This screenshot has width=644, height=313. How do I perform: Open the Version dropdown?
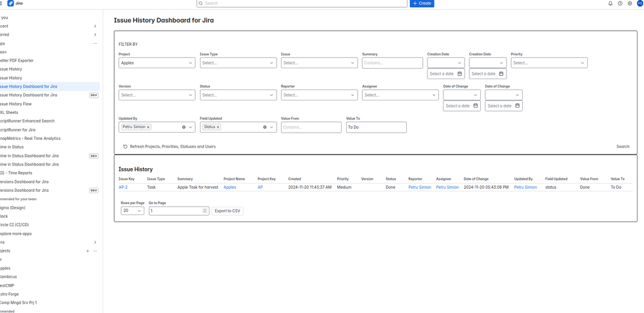tap(157, 95)
